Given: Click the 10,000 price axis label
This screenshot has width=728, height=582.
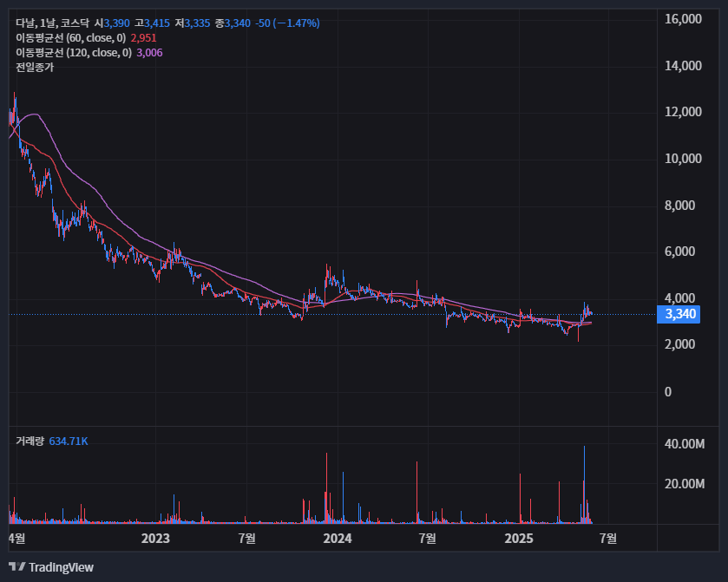Looking at the screenshot, I should pos(683,159).
